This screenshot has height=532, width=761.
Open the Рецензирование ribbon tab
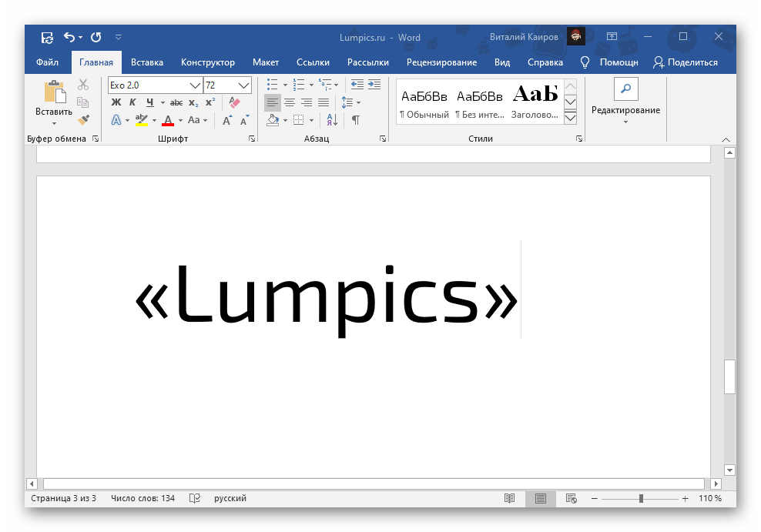[x=441, y=62]
